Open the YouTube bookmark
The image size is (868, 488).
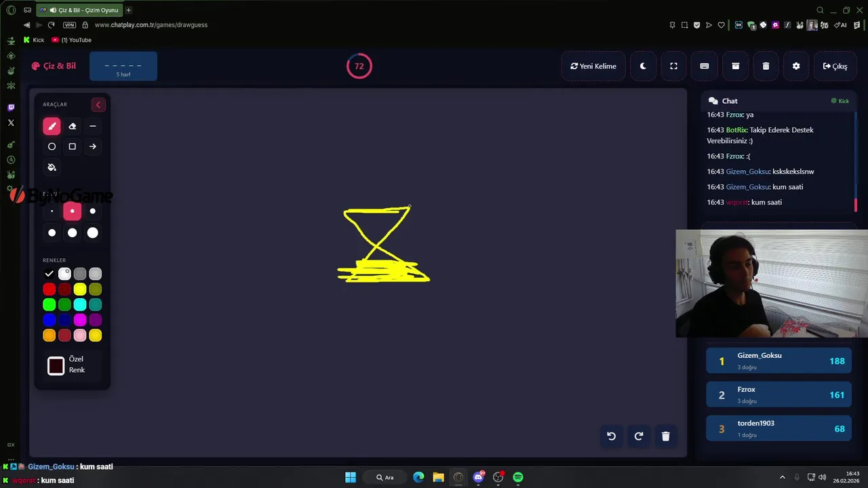click(x=72, y=40)
